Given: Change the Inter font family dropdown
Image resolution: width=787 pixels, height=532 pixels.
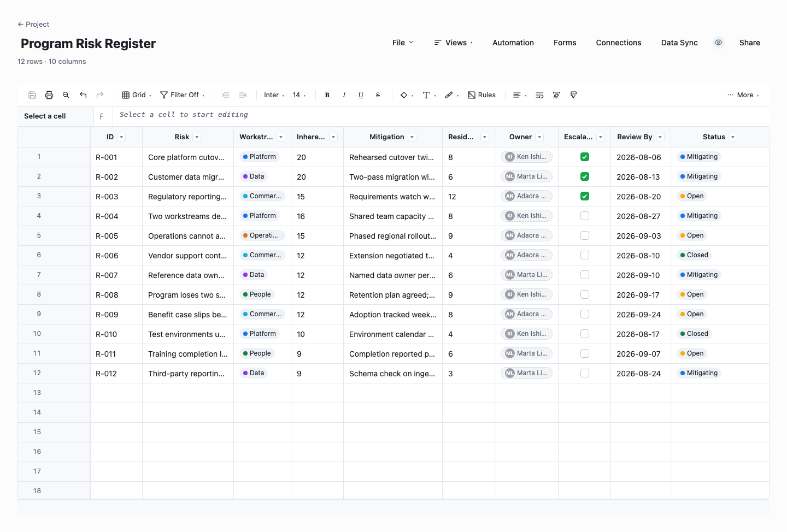Looking at the screenshot, I should [x=274, y=95].
